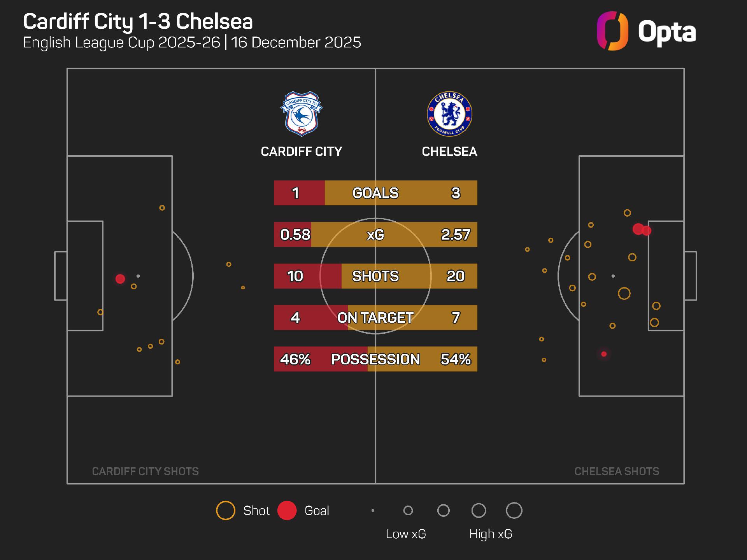Click the Chelsea club crest
The height and width of the screenshot is (560, 747).
(x=449, y=114)
